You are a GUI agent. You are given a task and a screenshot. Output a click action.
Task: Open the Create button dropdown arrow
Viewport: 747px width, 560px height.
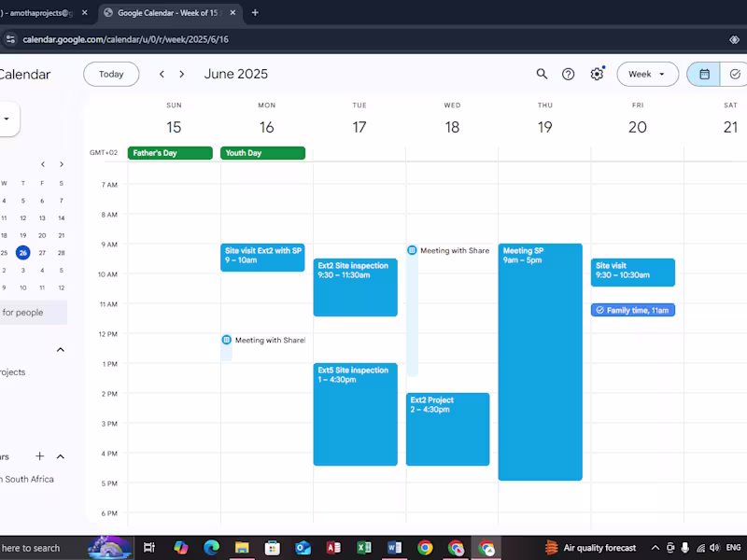click(x=7, y=119)
